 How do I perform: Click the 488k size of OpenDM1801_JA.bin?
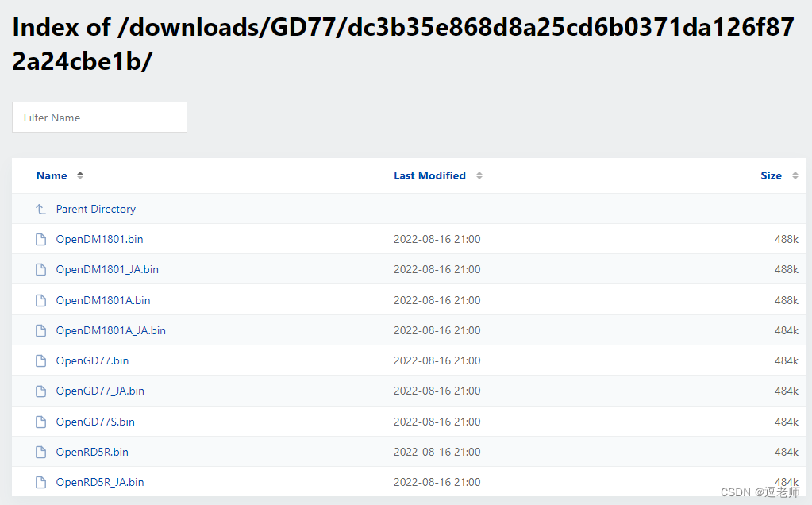[787, 269]
